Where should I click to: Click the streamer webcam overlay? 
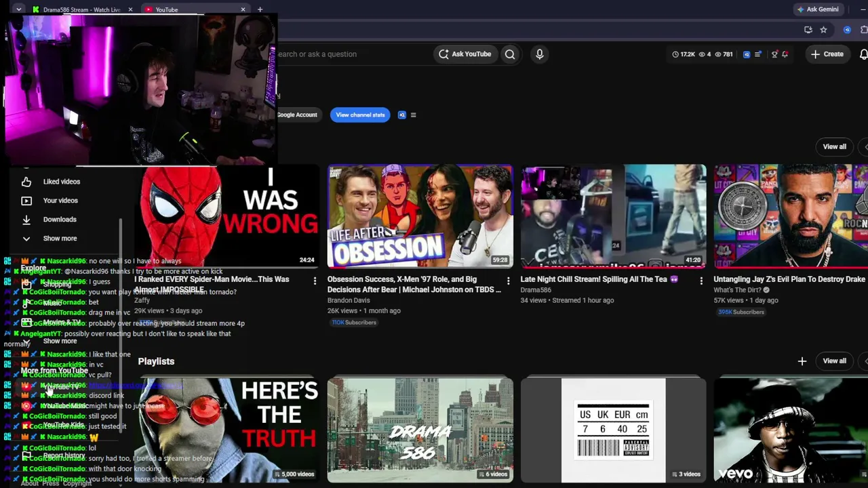141,90
